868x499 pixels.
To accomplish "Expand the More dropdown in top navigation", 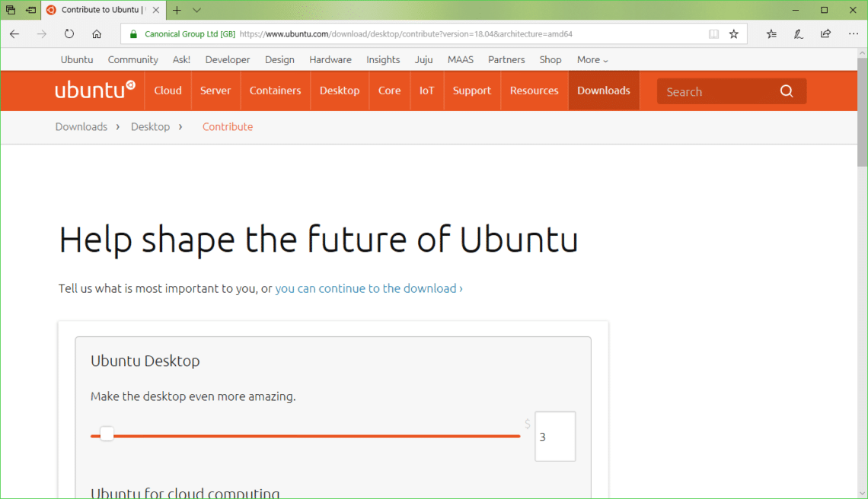I will coord(592,60).
